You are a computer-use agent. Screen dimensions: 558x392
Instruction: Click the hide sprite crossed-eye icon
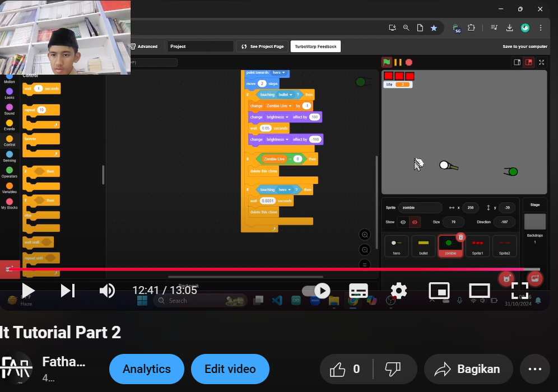click(415, 222)
